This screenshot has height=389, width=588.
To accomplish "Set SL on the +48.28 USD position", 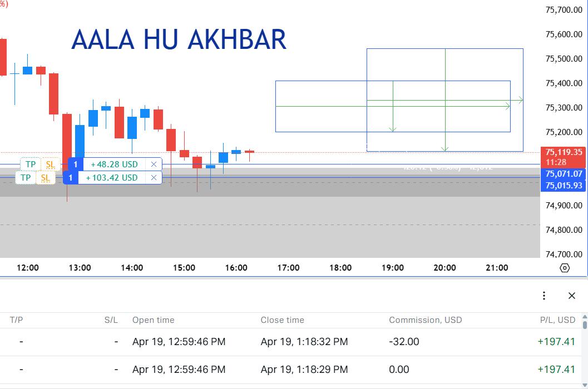I will (50, 164).
